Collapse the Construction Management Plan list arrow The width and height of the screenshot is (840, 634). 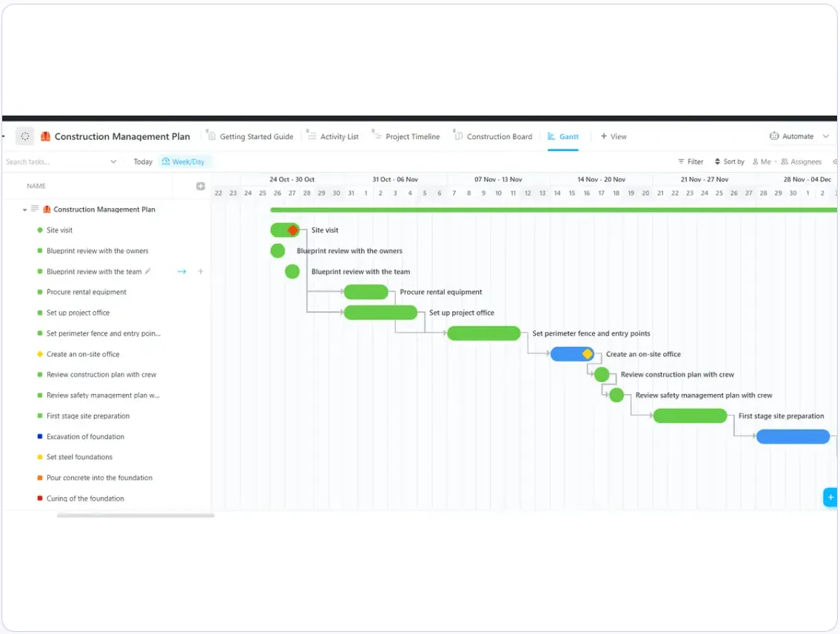pyautogui.click(x=24, y=210)
